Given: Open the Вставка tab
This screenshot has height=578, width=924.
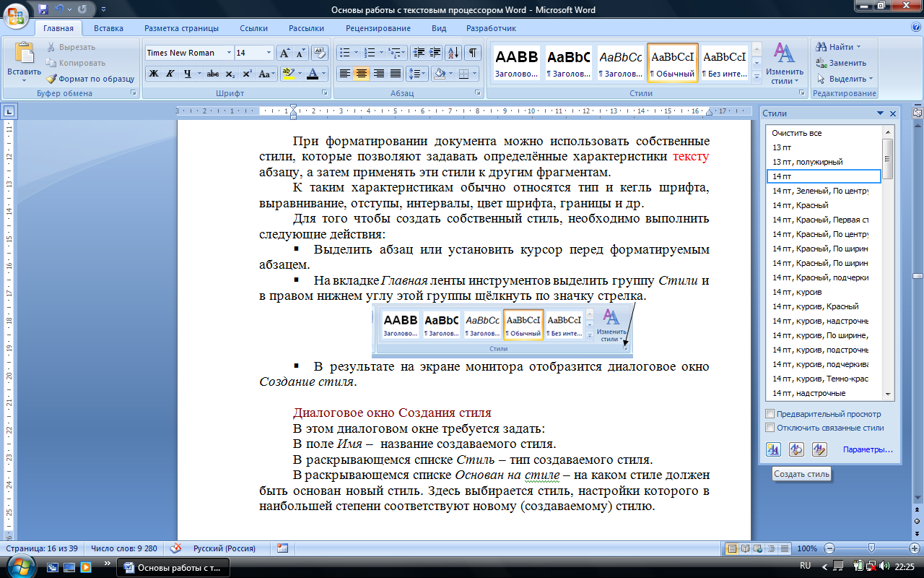Looking at the screenshot, I should [x=108, y=28].
